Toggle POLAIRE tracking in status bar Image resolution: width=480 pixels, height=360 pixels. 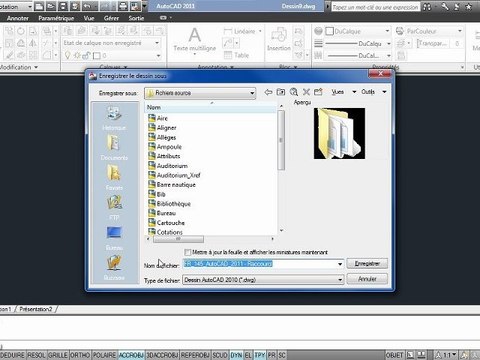(104, 355)
